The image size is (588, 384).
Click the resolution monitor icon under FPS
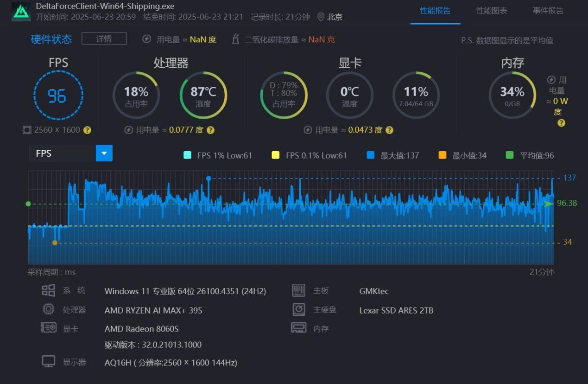pos(27,130)
